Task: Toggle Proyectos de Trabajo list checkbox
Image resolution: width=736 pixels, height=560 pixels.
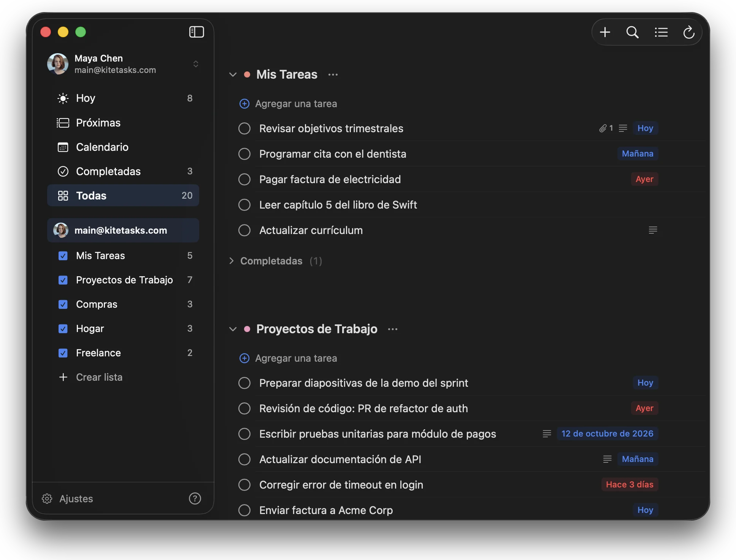Action: pyautogui.click(x=63, y=280)
